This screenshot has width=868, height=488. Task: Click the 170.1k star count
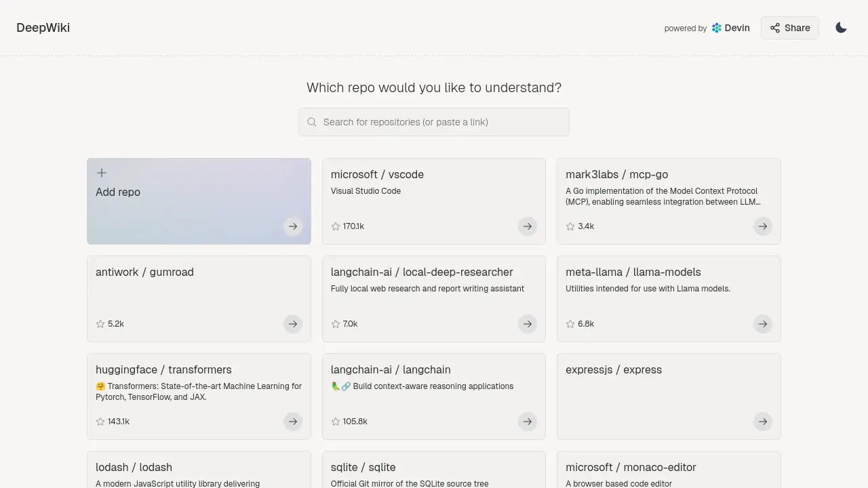pyautogui.click(x=353, y=226)
